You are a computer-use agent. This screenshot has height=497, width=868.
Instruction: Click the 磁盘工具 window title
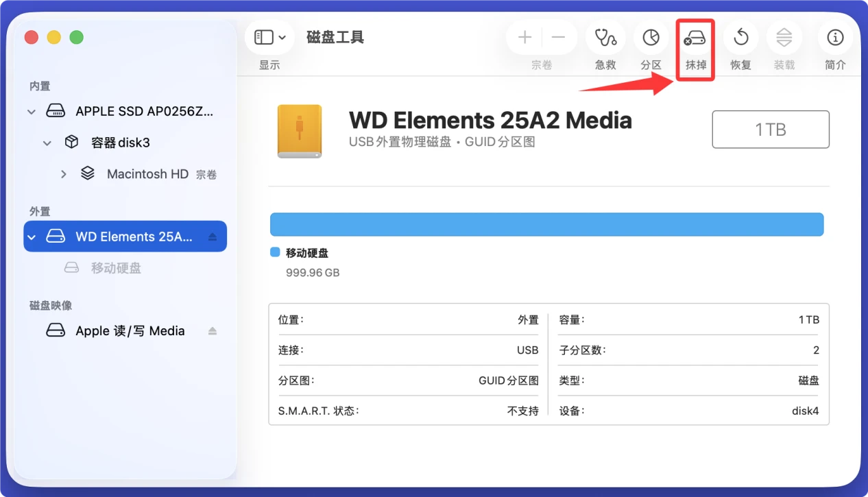(335, 37)
